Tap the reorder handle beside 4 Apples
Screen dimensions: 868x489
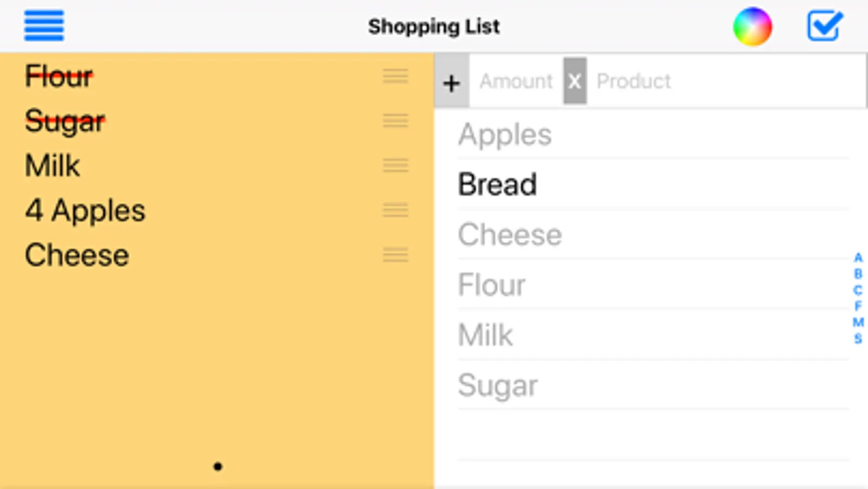click(x=395, y=210)
